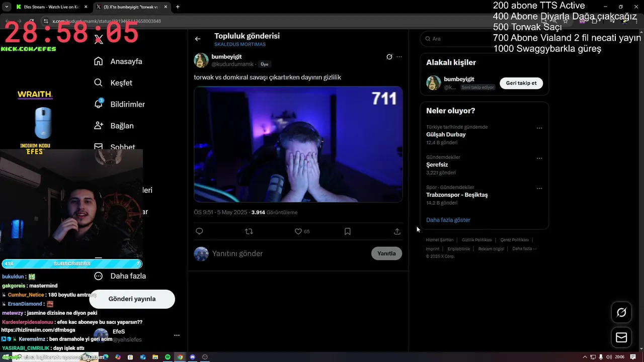Viewport: 644px width, 362px height.
Task: Open bumbeyigit's avatar on the post
Action: coord(201,60)
